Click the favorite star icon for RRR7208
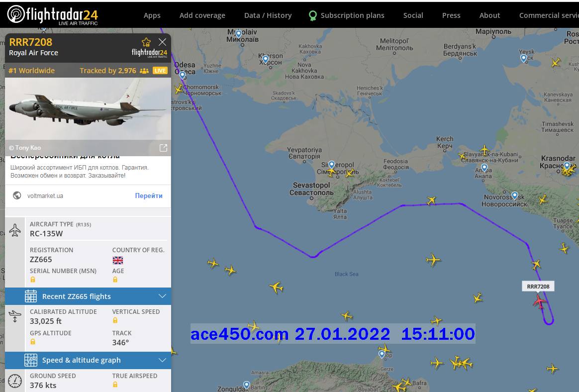Image resolution: width=579 pixels, height=392 pixels. click(146, 42)
